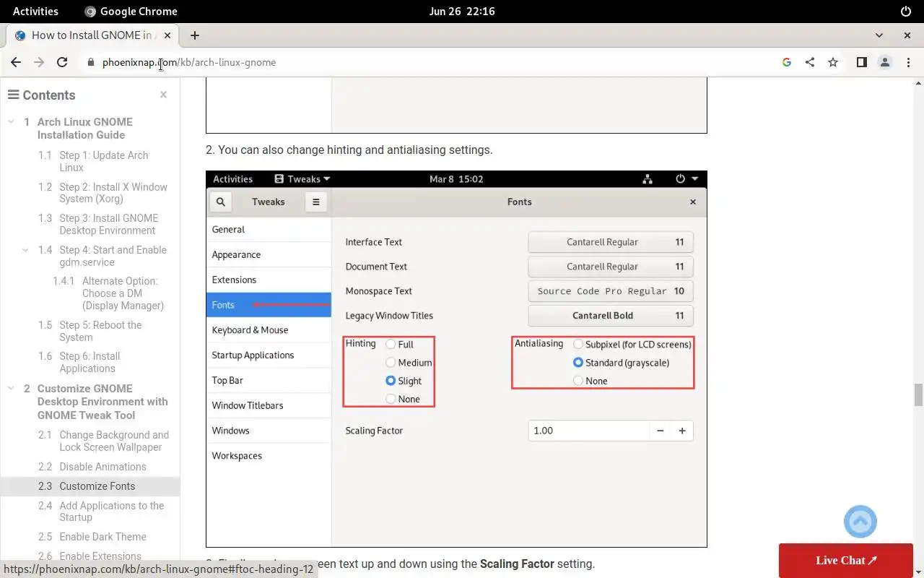Viewport: 924px width, 578px height.
Task: Jump to Step 6: Install Applications
Action: coord(90,362)
